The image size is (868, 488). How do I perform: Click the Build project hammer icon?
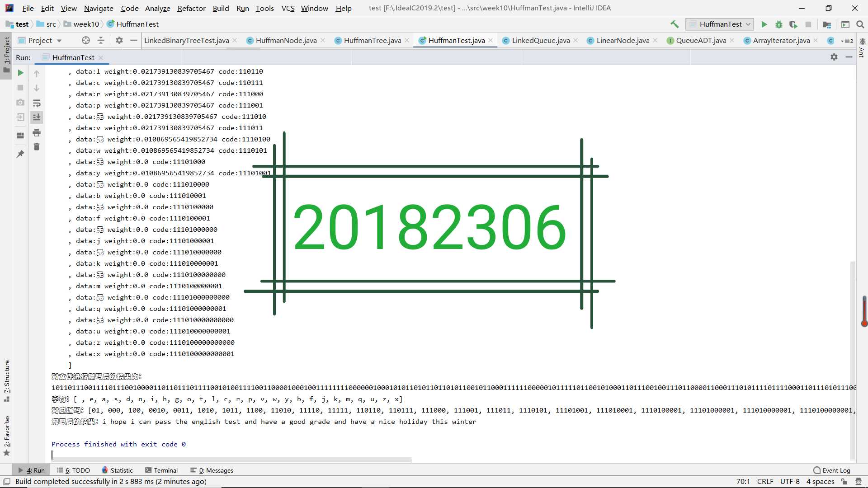(x=675, y=24)
